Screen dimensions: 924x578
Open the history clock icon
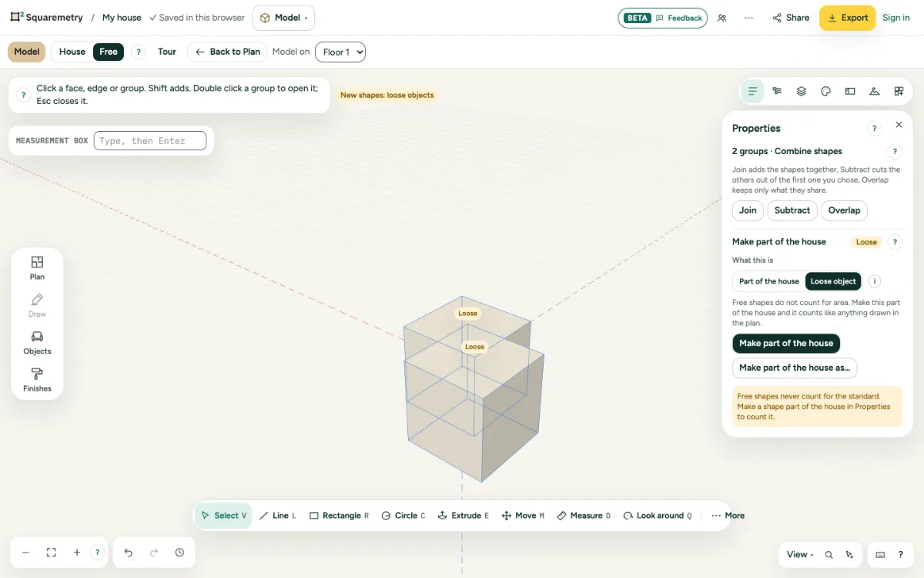[x=179, y=553]
